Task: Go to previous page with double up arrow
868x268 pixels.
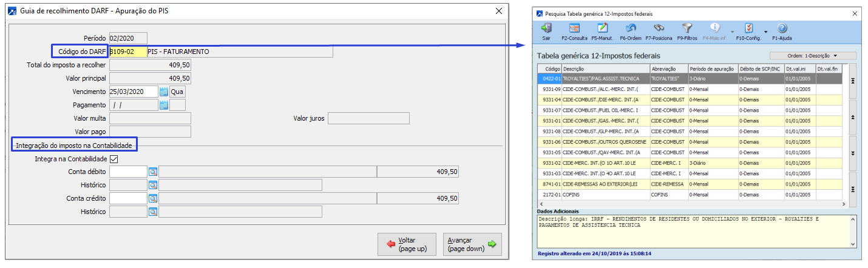Action: (x=853, y=117)
